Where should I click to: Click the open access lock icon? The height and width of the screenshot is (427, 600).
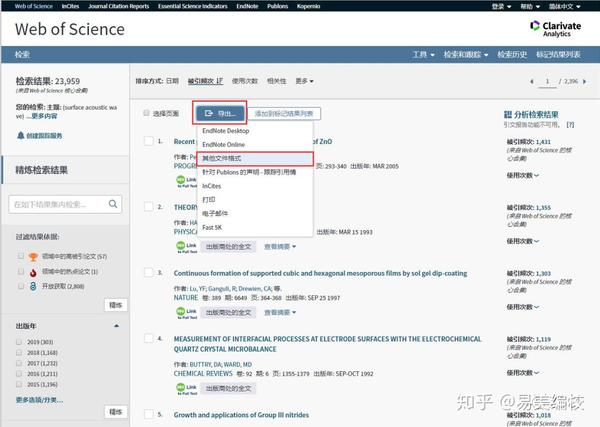[x=33, y=286]
